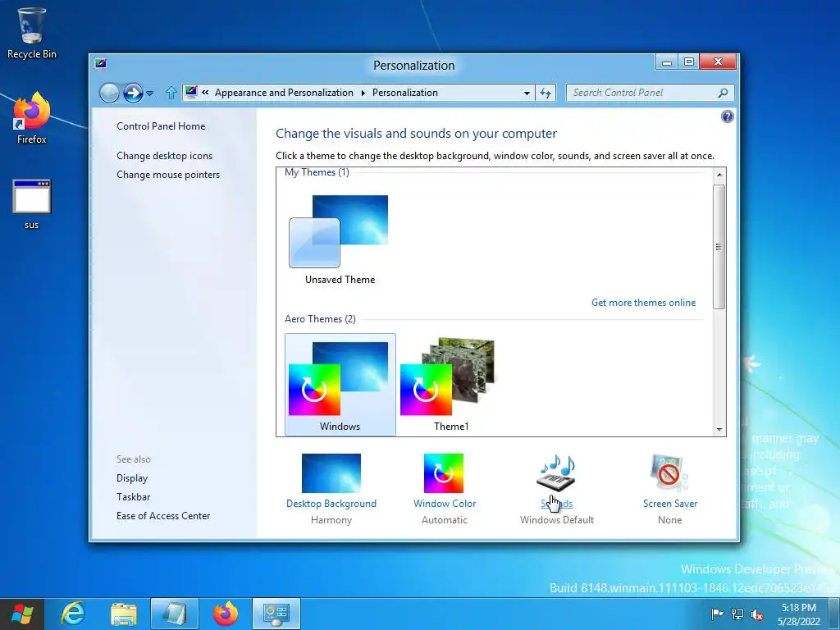Open breadcrumb arrow after Appearance and Personalization
The image size is (840, 630).
tap(363, 93)
